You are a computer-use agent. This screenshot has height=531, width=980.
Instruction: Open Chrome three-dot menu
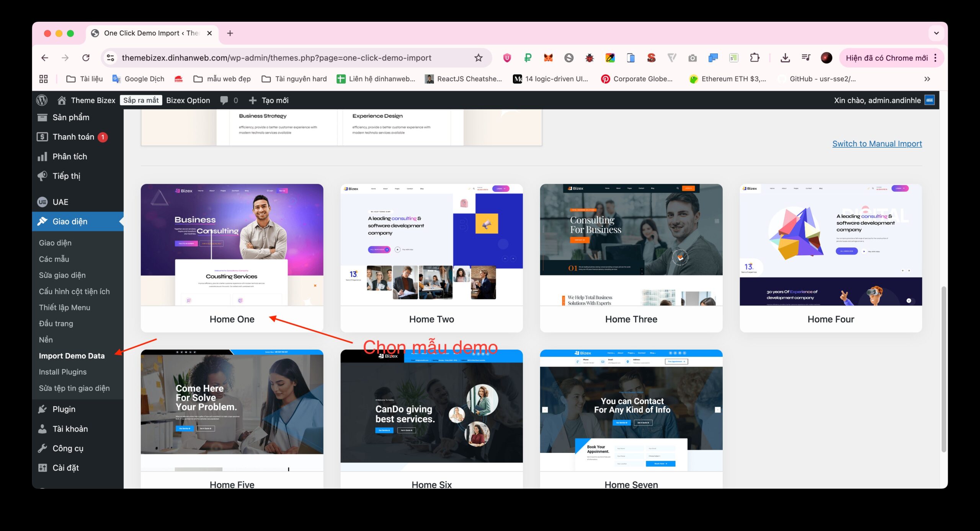click(x=936, y=58)
